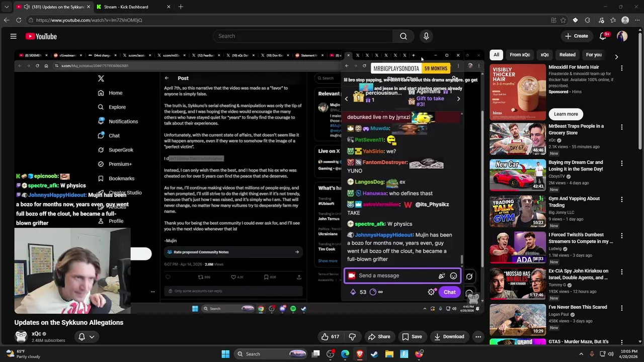Expand xQc notification bell preferences dropdown

pyautogui.click(x=92, y=337)
